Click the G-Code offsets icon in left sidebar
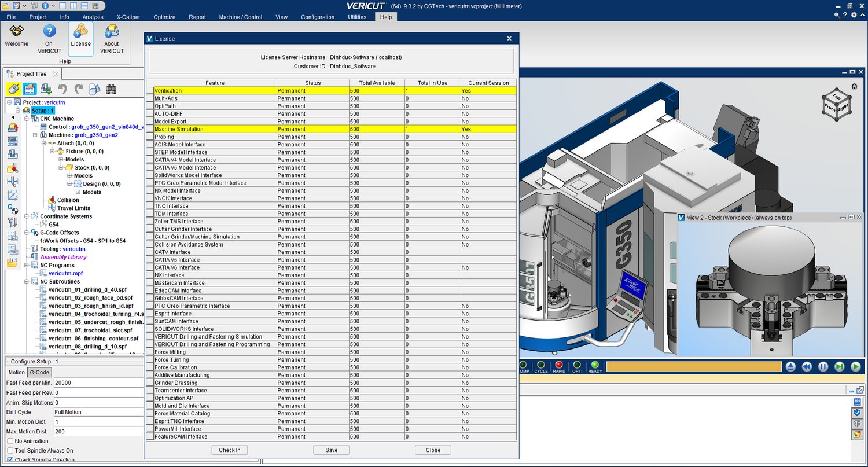 pyautogui.click(x=13, y=208)
